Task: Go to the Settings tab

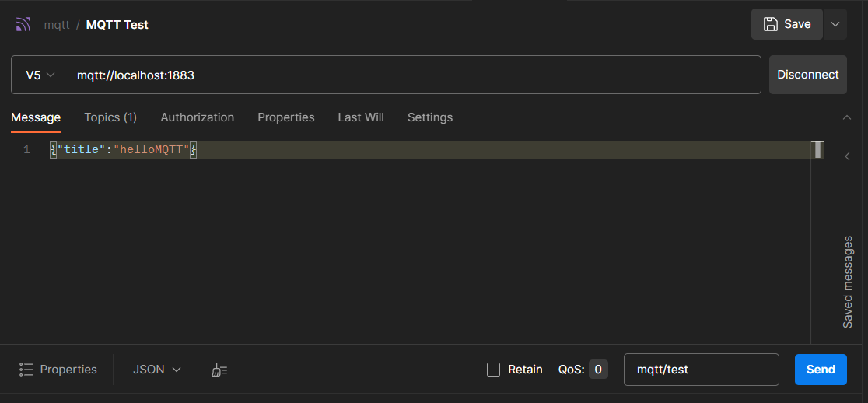Action: [x=430, y=117]
